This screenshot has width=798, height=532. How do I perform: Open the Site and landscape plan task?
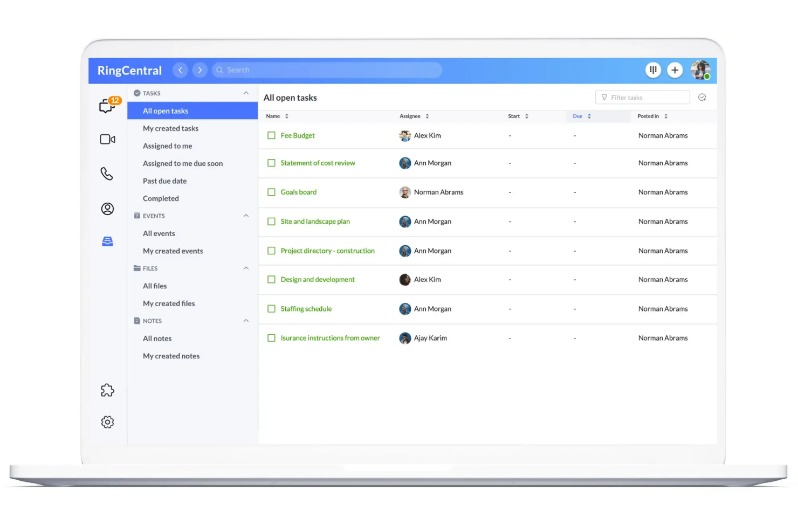point(315,221)
